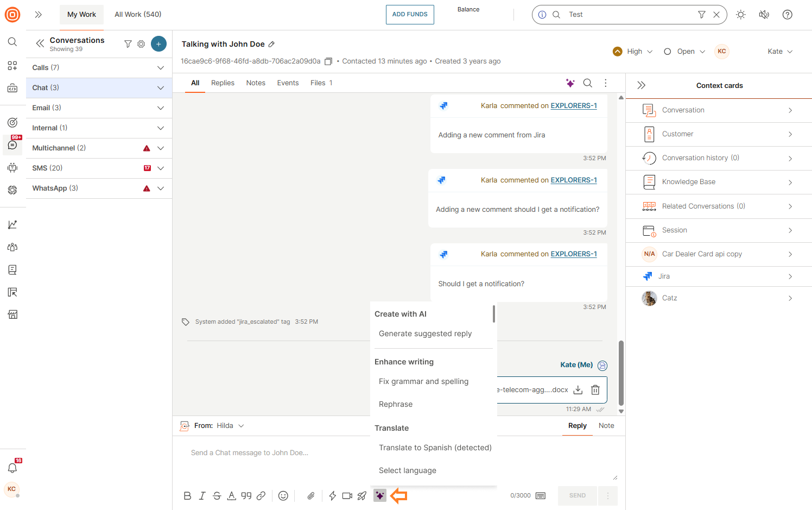Open quick replies with the lightning icon
This screenshot has width=812, height=510.
click(332, 495)
